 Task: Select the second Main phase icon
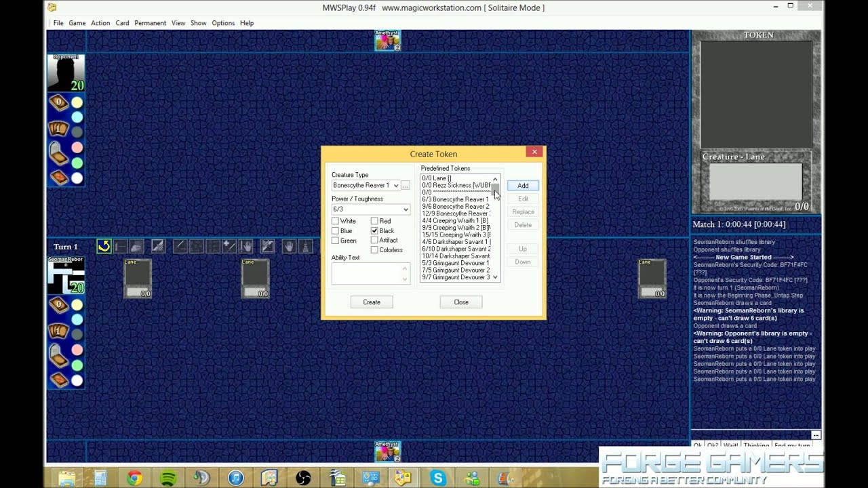click(268, 246)
